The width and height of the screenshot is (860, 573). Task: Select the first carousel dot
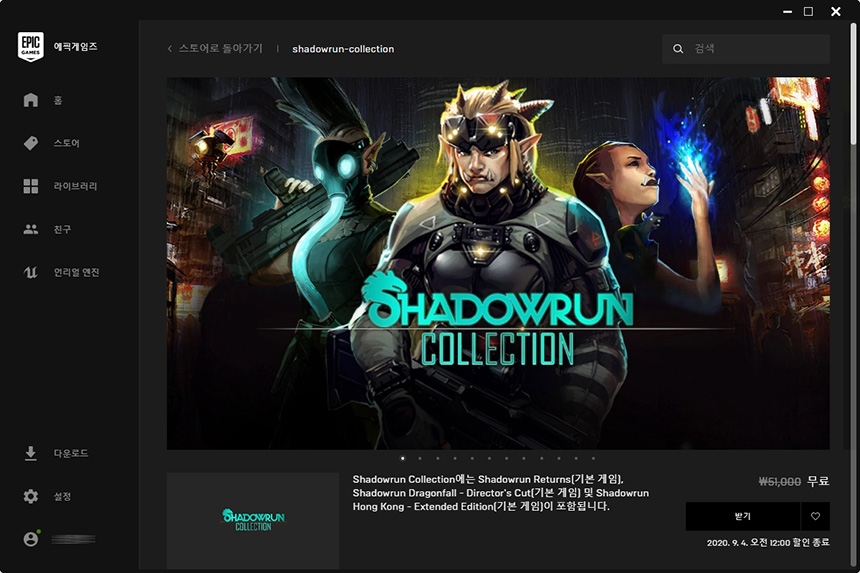403,458
